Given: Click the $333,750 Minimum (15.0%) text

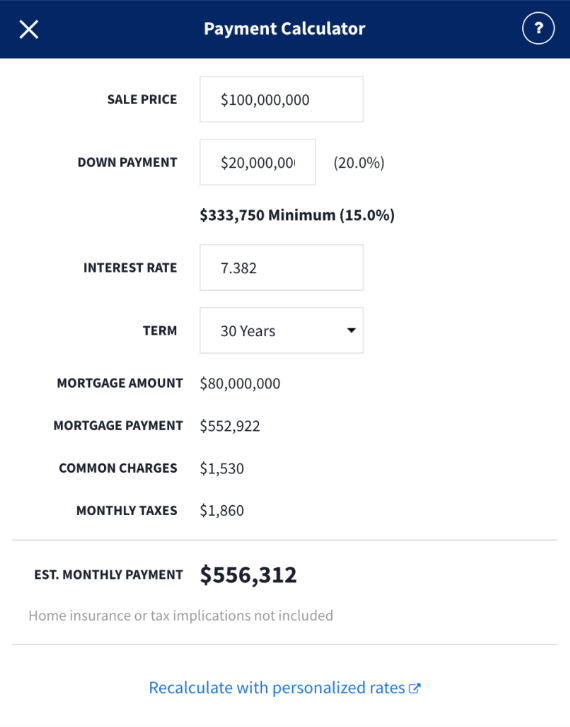Looking at the screenshot, I should [297, 215].
